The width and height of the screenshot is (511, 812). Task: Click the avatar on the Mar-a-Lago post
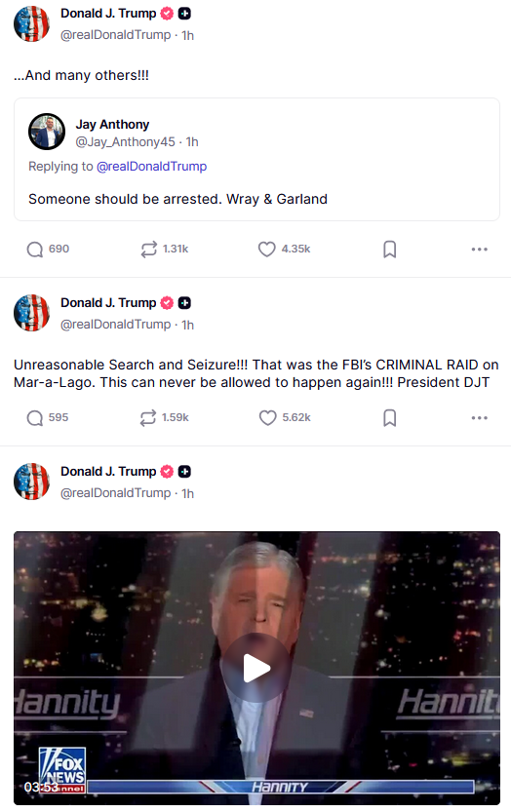click(31, 313)
